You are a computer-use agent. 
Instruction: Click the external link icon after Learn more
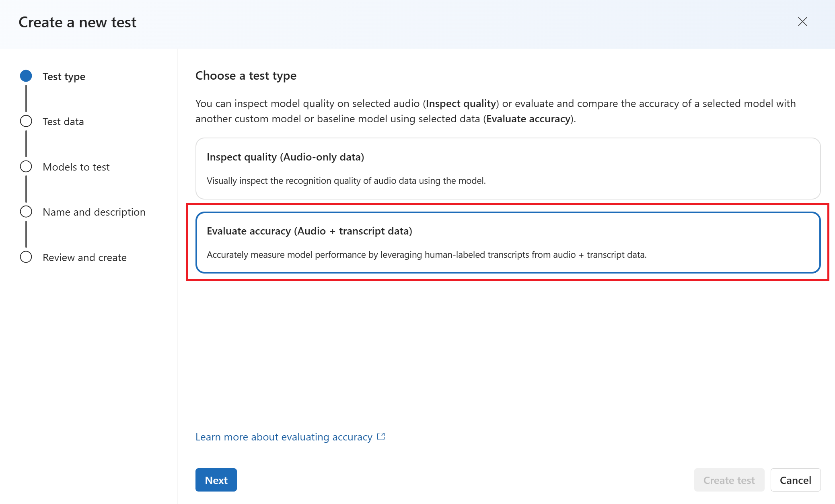tap(381, 436)
